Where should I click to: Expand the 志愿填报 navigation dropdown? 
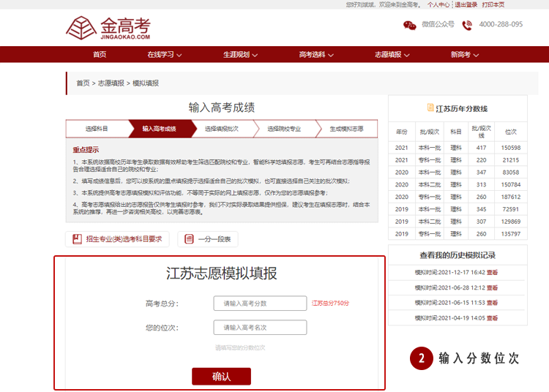(392, 55)
